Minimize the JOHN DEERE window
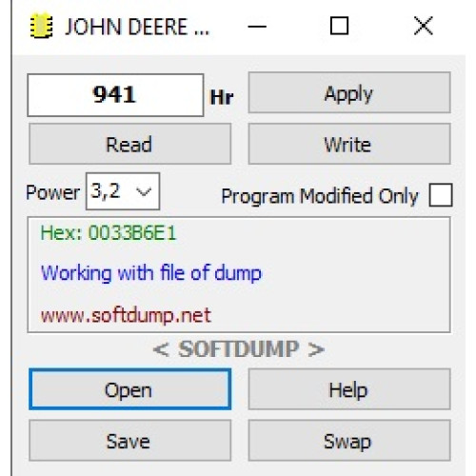The width and height of the screenshot is (476, 476). coord(257,26)
